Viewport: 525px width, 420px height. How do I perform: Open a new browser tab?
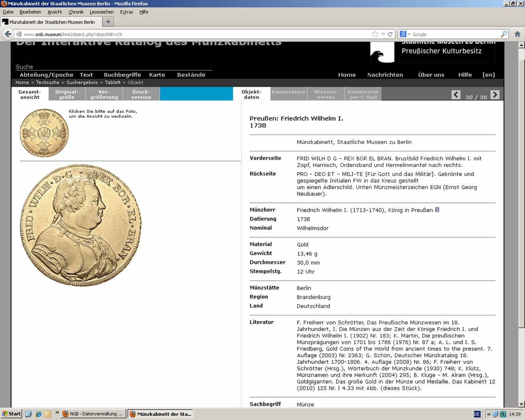(108, 22)
